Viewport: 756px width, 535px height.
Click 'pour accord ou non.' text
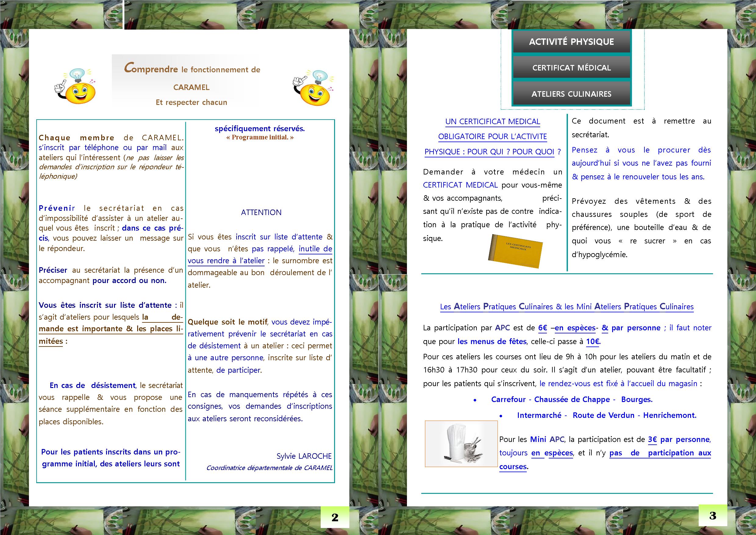pos(129,281)
